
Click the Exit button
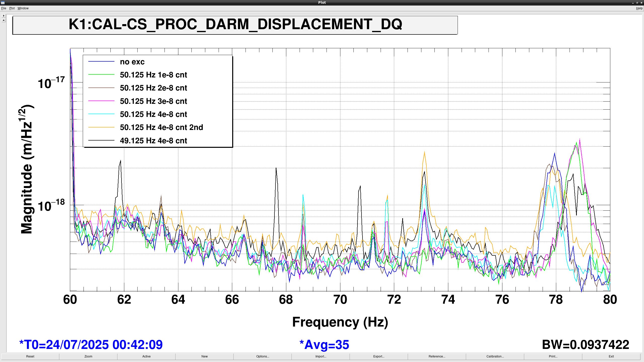click(x=611, y=356)
